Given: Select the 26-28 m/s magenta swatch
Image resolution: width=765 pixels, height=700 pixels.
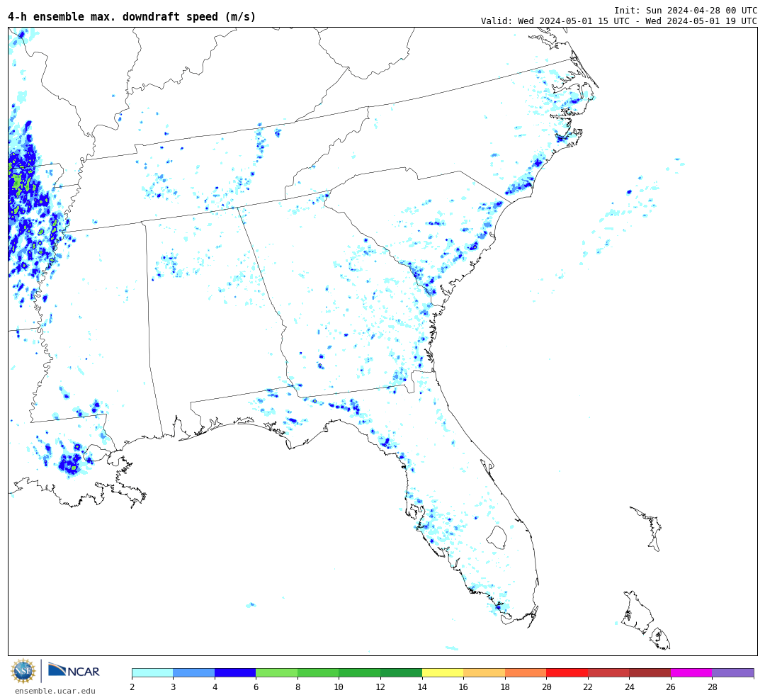Looking at the screenshot, I should pyautogui.click(x=691, y=672).
